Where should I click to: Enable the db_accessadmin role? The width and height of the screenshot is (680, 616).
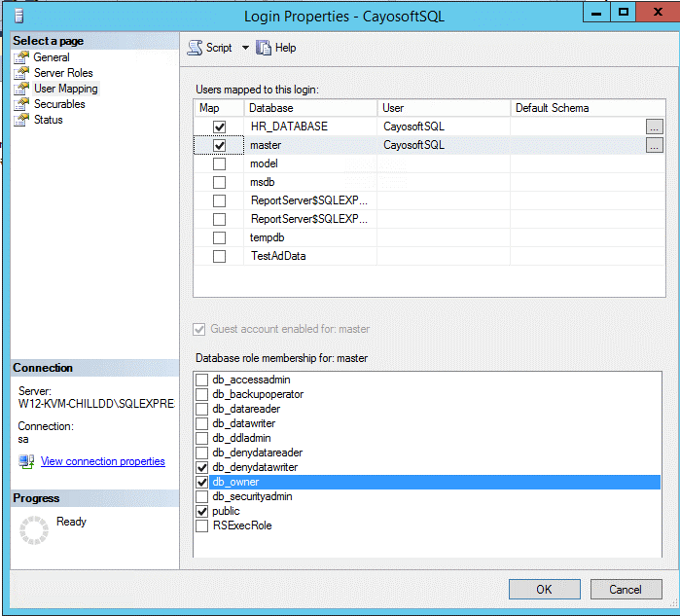click(201, 380)
